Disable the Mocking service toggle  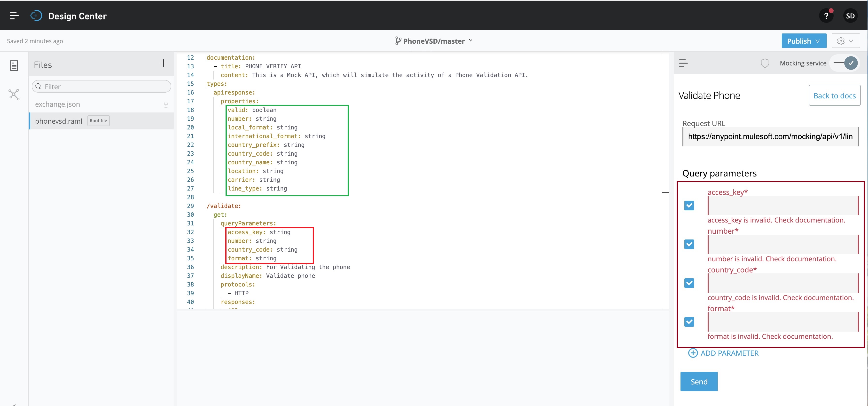point(845,63)
